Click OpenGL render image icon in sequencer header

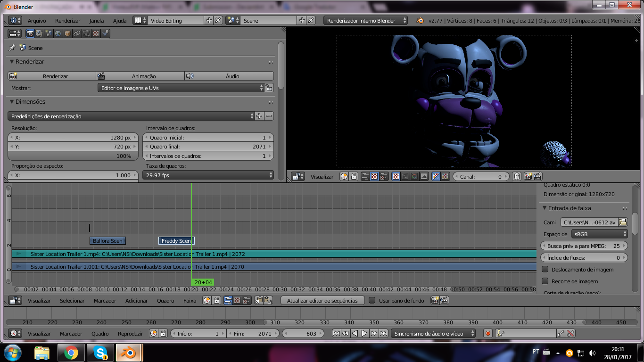(x=435, y=300)
